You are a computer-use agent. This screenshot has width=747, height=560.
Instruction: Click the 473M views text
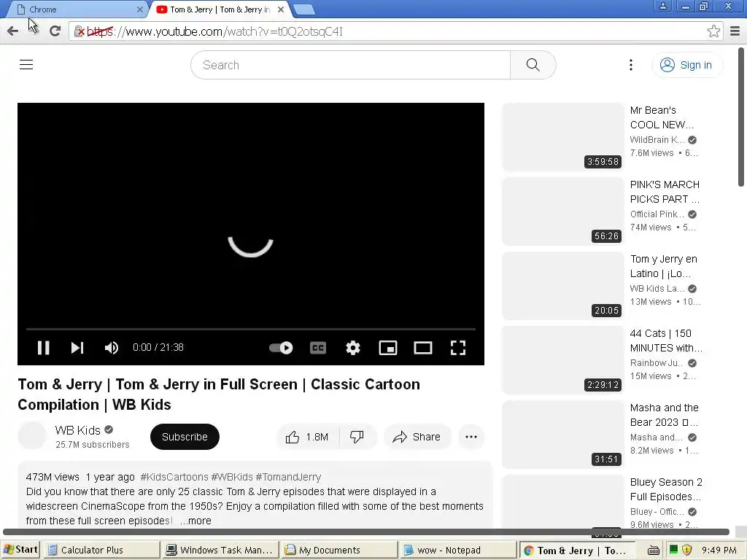click(x=53, y=477)
